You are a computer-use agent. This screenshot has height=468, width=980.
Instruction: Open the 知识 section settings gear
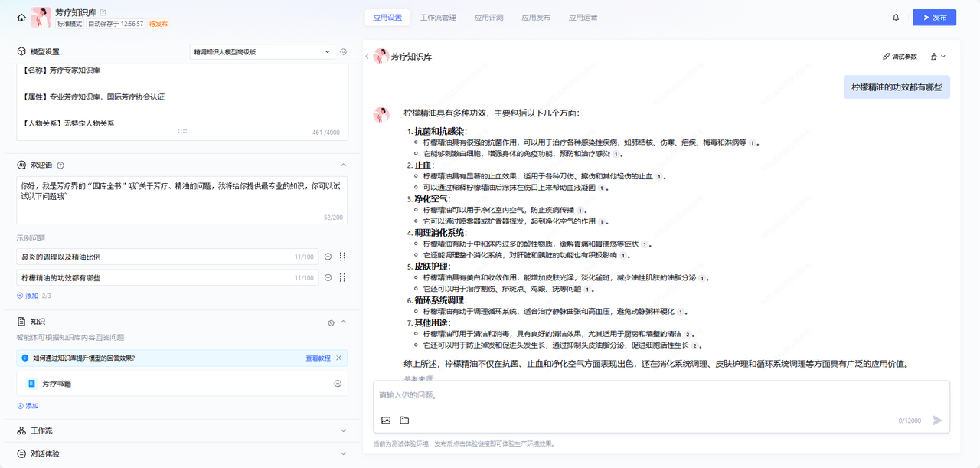coord(331,322)
